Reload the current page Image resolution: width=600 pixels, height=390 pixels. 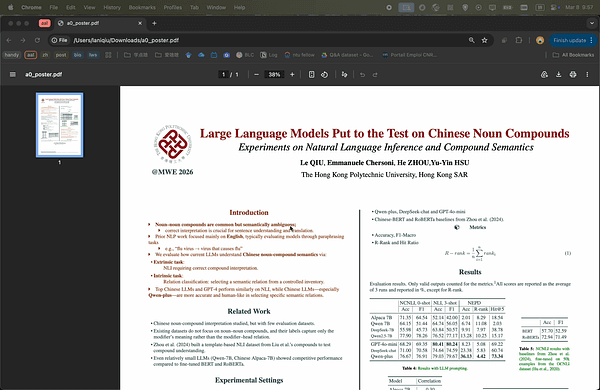(x=37, y=40)
